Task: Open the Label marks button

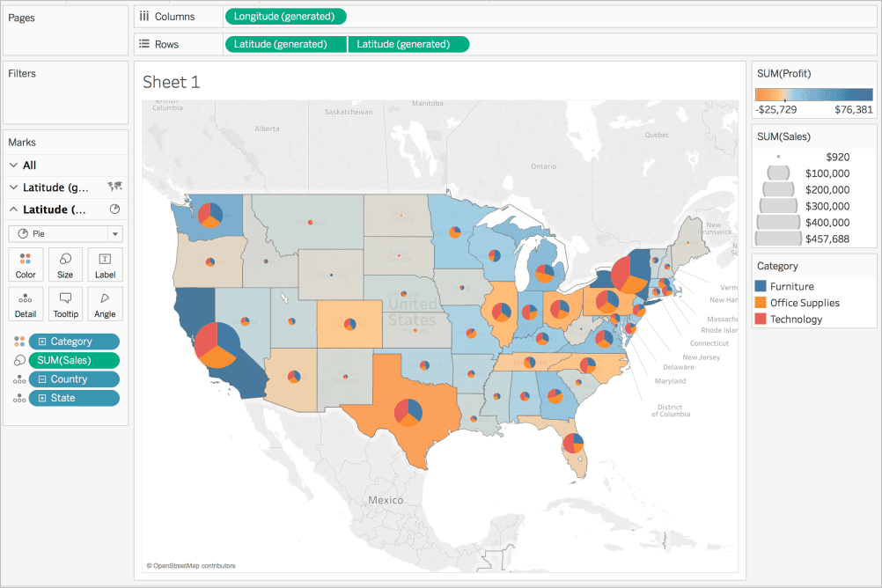Action: click(x=105, y=264)
